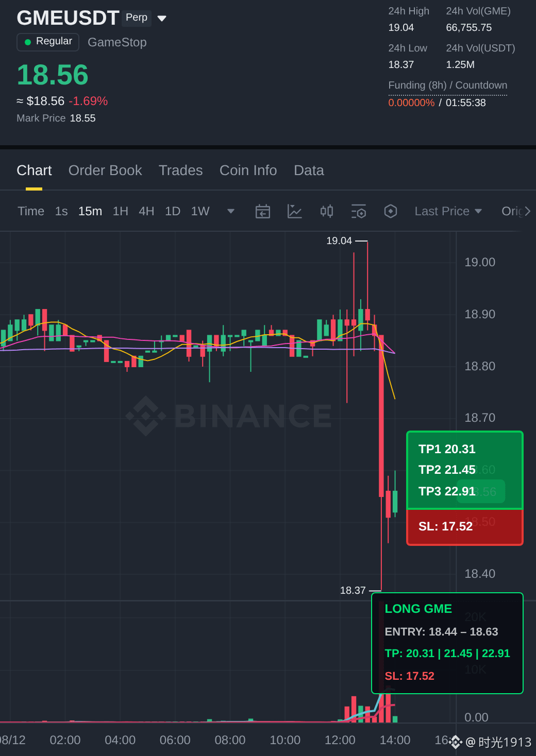Switch to the Order Book tab

(105, 170)
